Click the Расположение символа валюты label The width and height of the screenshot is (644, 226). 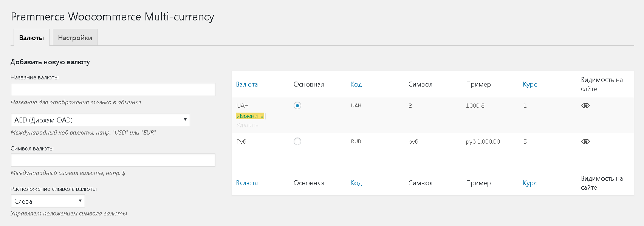tap(54, 189)
